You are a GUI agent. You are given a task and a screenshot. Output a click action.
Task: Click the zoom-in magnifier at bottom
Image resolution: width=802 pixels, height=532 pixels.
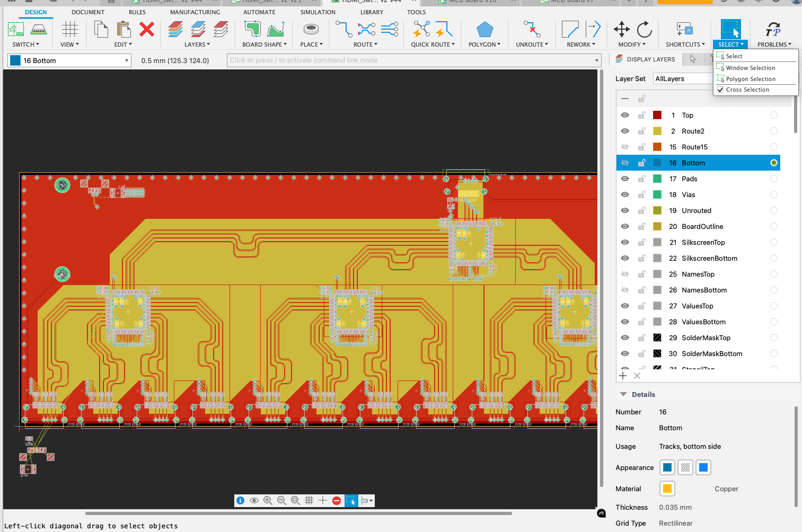(268, 501)
